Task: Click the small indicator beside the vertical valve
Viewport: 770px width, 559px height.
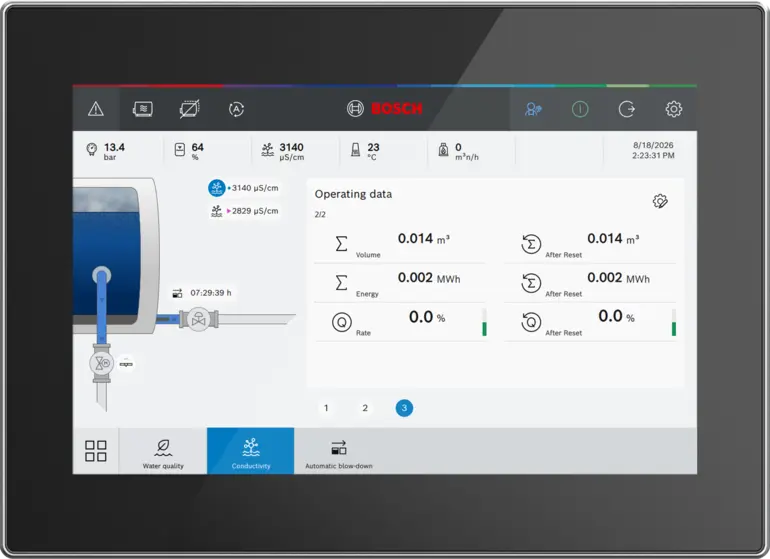Action: point(126,364)
